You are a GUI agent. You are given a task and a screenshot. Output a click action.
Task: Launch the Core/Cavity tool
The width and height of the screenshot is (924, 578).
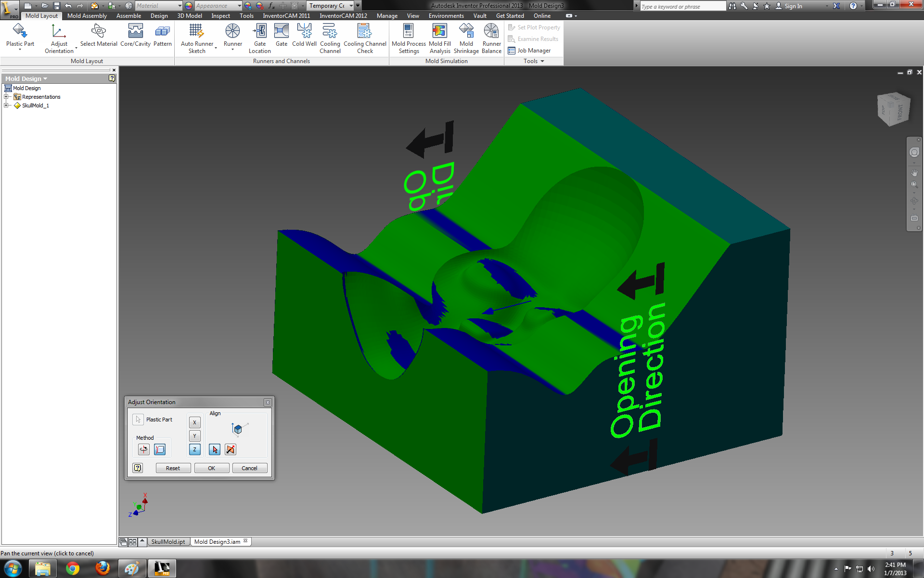(135, 35)
